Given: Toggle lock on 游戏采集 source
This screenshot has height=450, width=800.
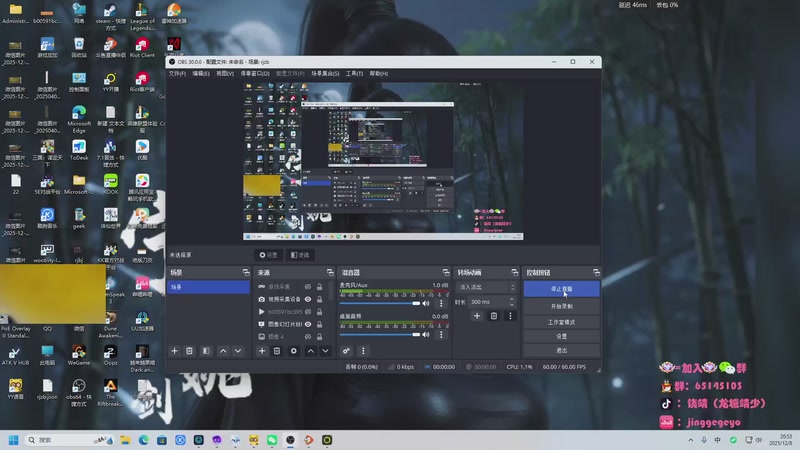Looking at the screenshot, I should [319, 287].
